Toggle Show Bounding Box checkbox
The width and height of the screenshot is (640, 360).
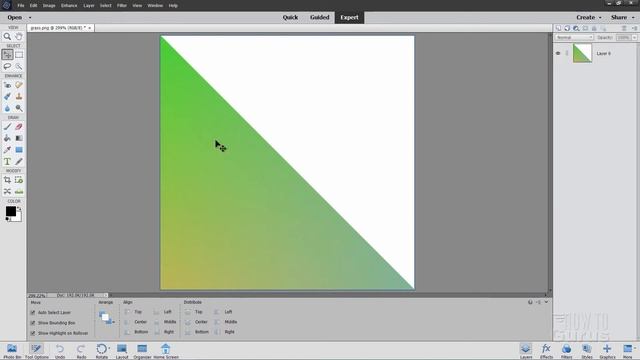click(x=33, y=323)
